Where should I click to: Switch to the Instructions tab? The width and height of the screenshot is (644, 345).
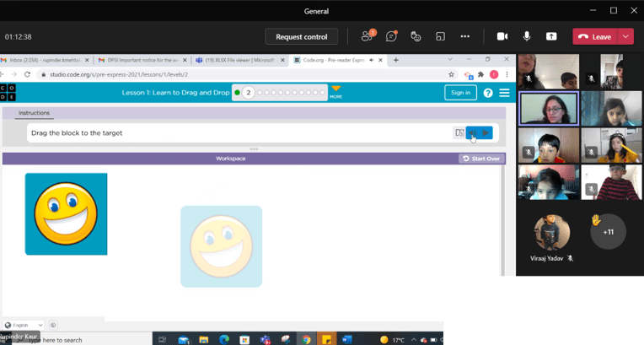click(35, 113)
